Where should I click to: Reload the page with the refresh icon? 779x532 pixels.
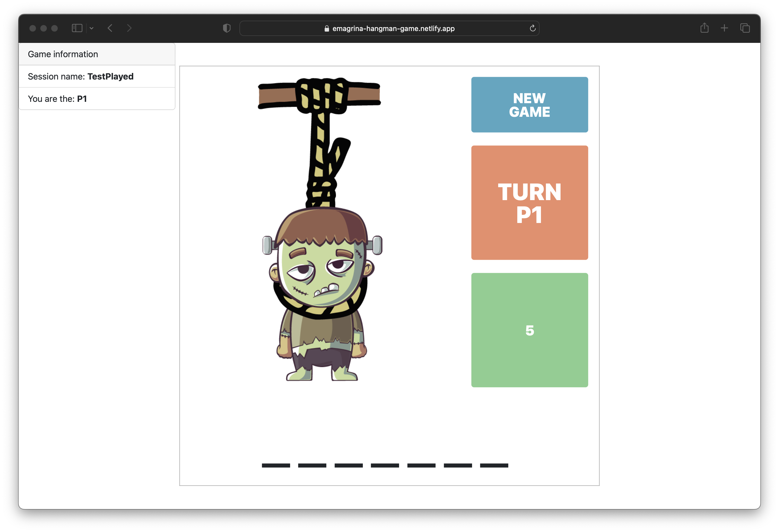click(532, 28)
